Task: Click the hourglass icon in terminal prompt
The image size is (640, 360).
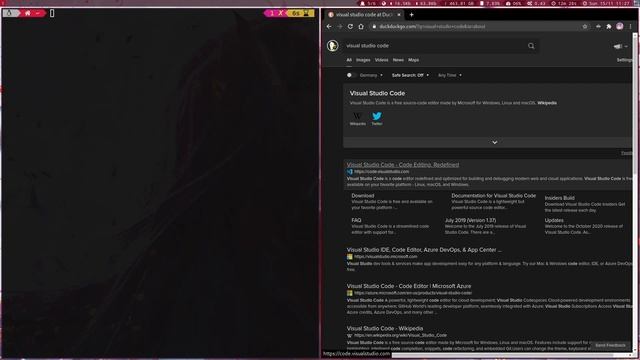Action: point(306,13)
